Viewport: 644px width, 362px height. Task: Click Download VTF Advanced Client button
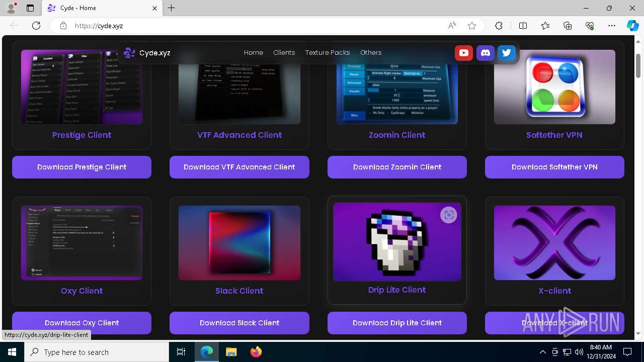coord(239,167)
